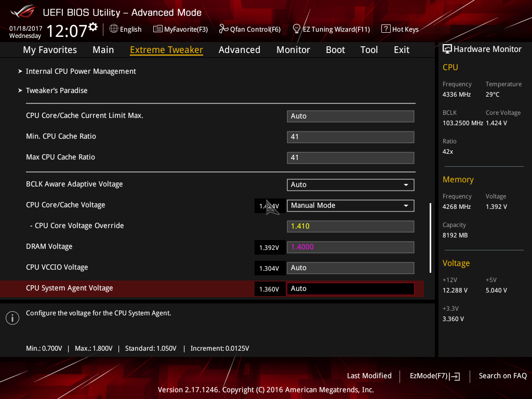The width and height of the screenshot is (532, 399).
Task: Click the 12:07 clock display
Action: [67, 31]
